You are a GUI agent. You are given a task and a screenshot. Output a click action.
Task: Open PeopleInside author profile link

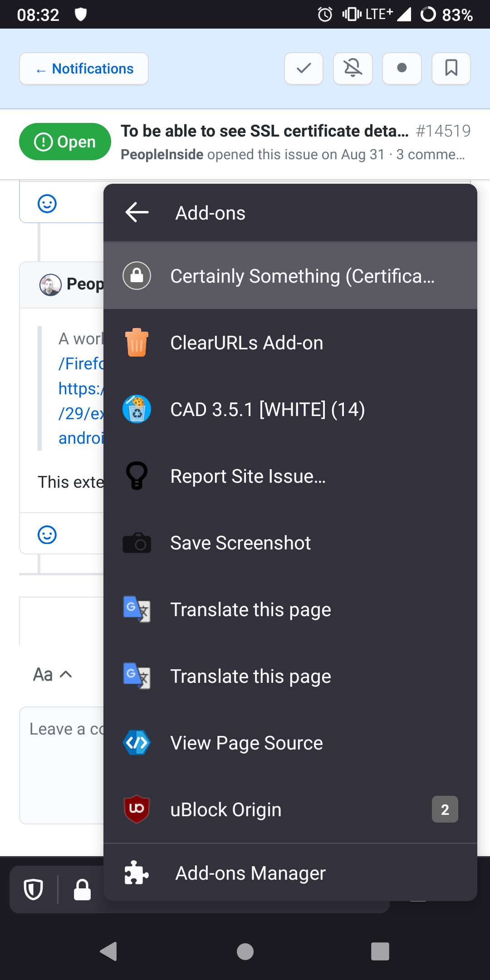pyautogui.click(x=162, y=154)
